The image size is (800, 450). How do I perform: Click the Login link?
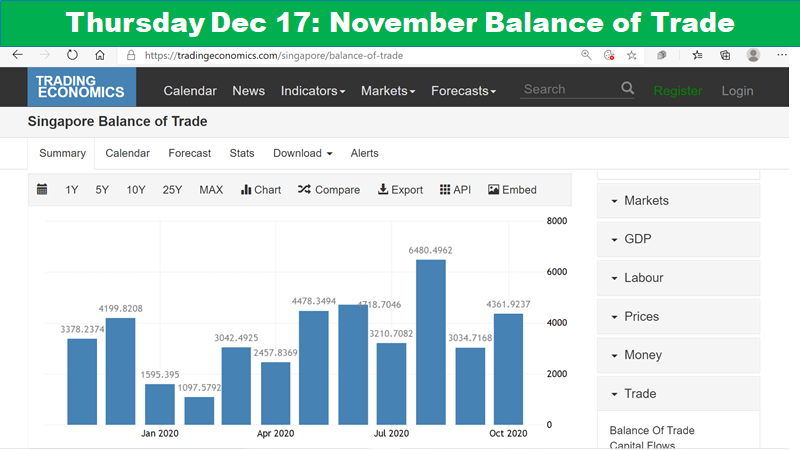pyautogui.click(x=737, y=91)
